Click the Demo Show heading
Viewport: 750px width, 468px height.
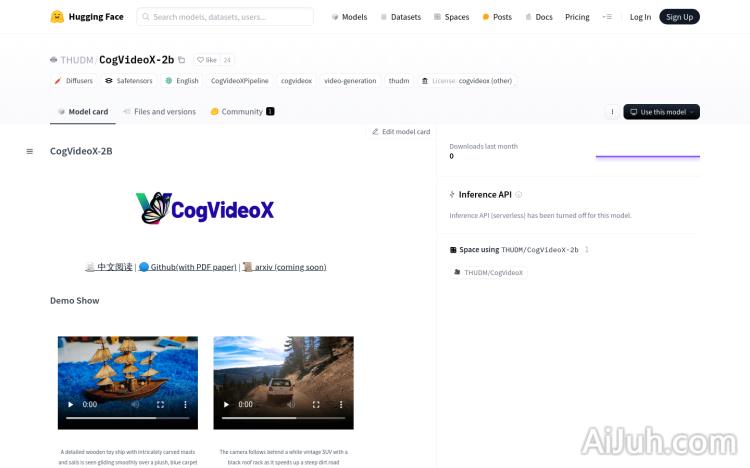(75, 301)
